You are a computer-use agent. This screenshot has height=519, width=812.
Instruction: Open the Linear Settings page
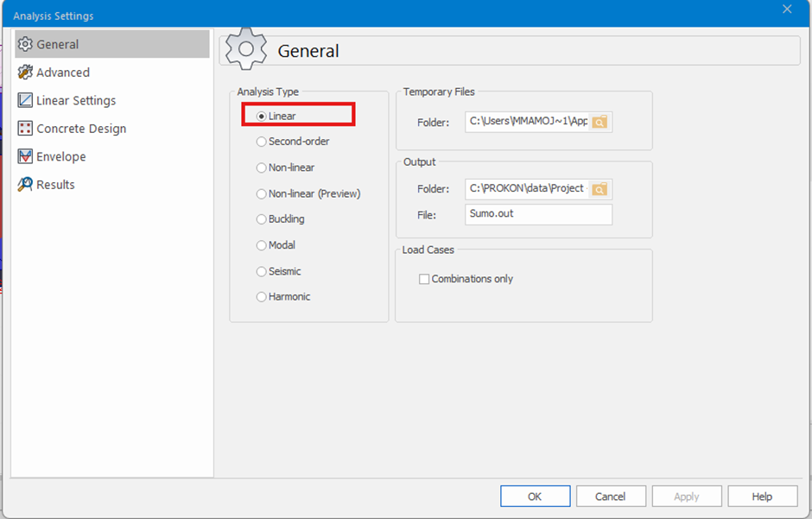tap(111, 100)
